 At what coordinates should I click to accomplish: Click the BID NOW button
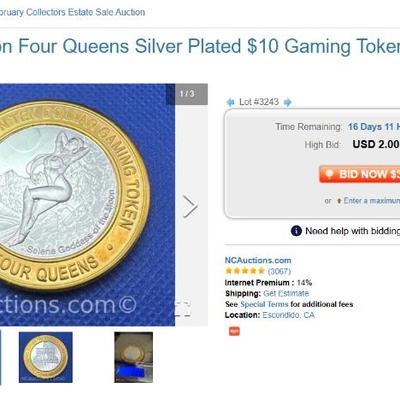[360, 174]
